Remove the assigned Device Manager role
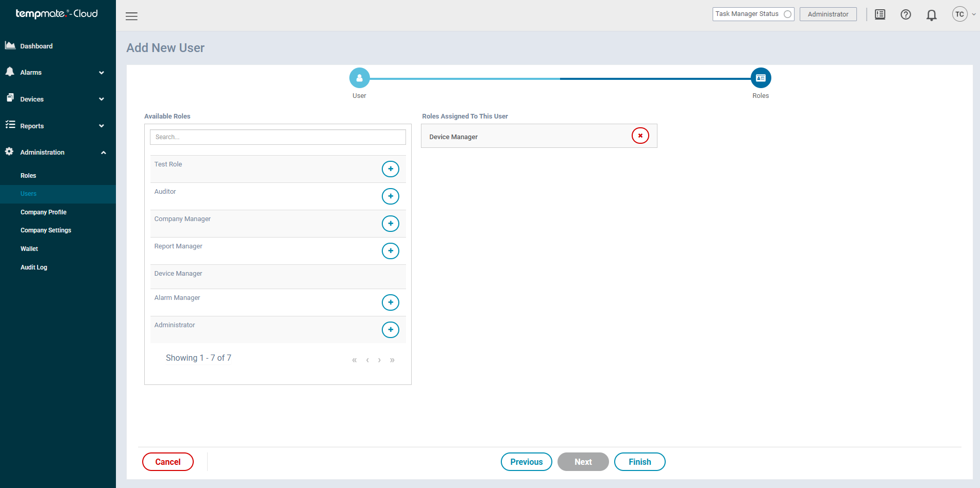Viewport: 980px width, 488px height. (x=640, y=136)
